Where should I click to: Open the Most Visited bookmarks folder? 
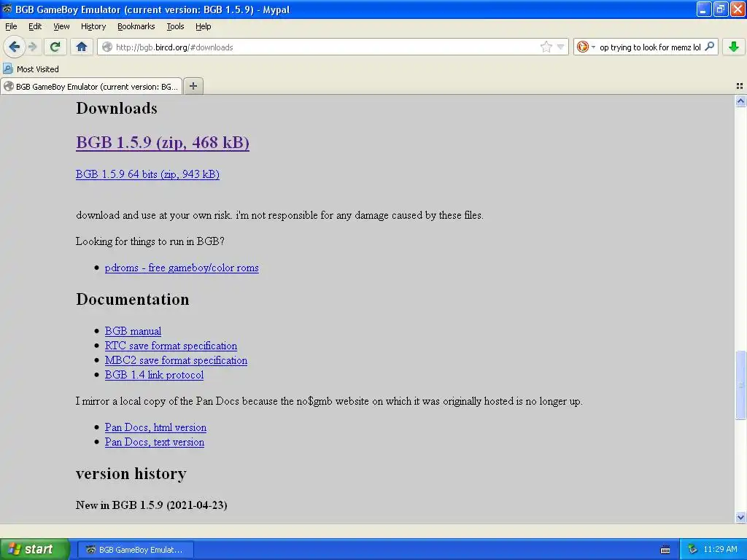pyautogui.click(x=31, y=69)
